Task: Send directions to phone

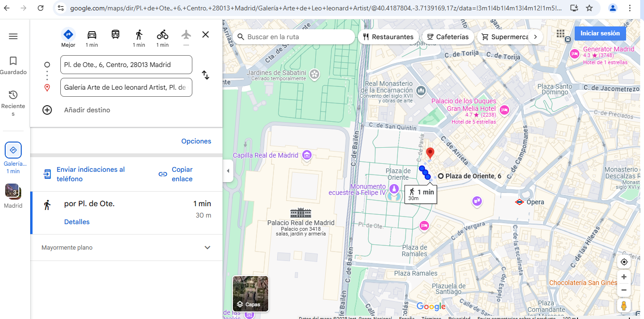Action: (x=84, y=174)
